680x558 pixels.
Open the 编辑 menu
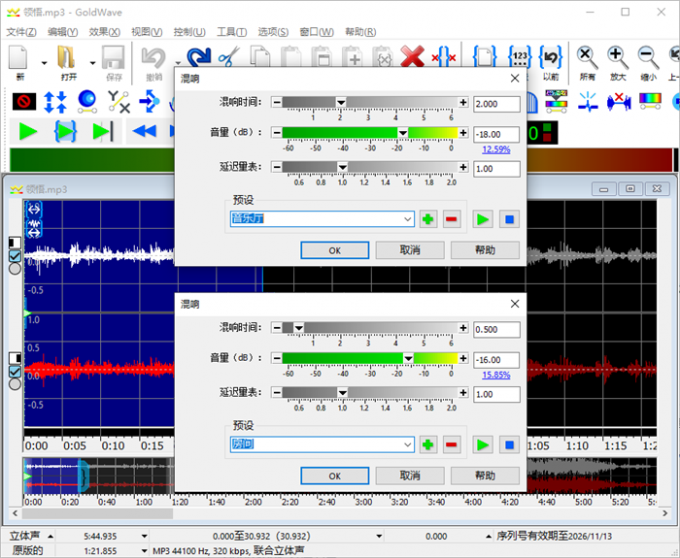point(62,32)
